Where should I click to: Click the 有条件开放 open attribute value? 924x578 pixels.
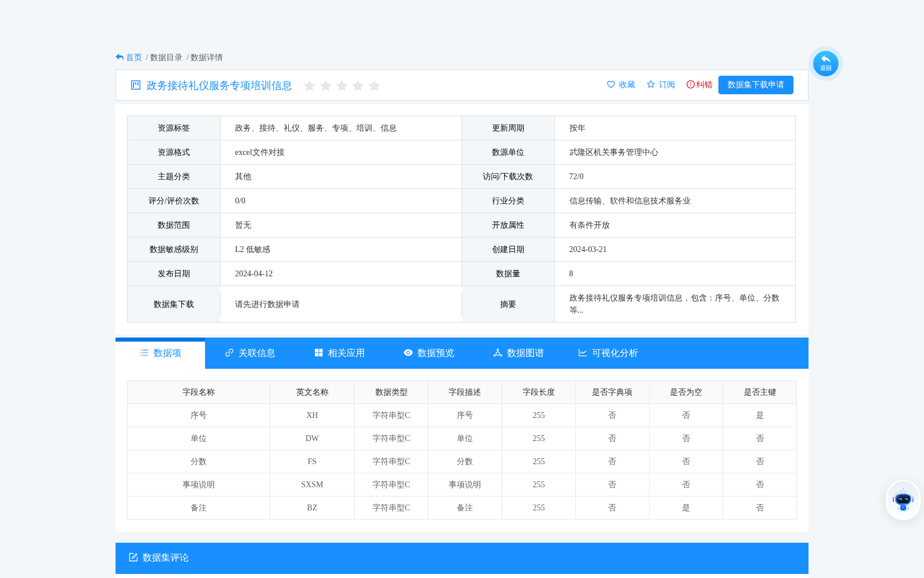(x=590, y=225)
